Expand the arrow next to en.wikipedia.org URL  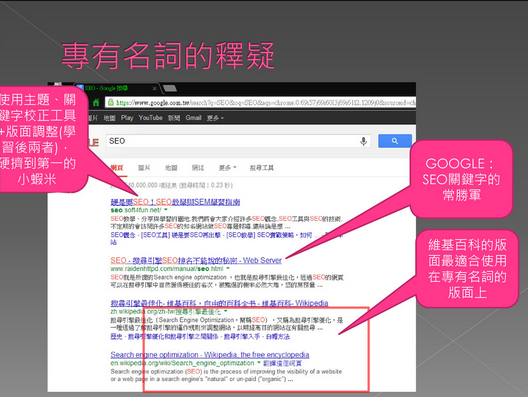tap(259, 363)
